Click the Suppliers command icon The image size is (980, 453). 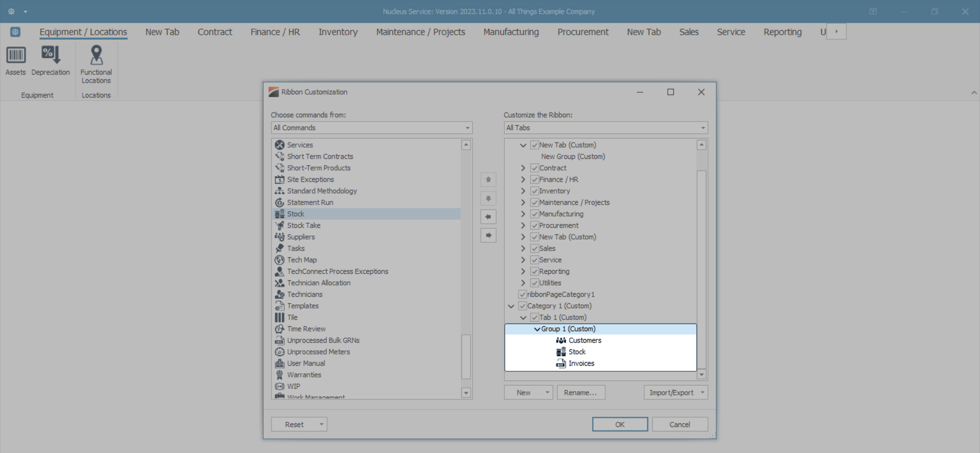[280, 237]
